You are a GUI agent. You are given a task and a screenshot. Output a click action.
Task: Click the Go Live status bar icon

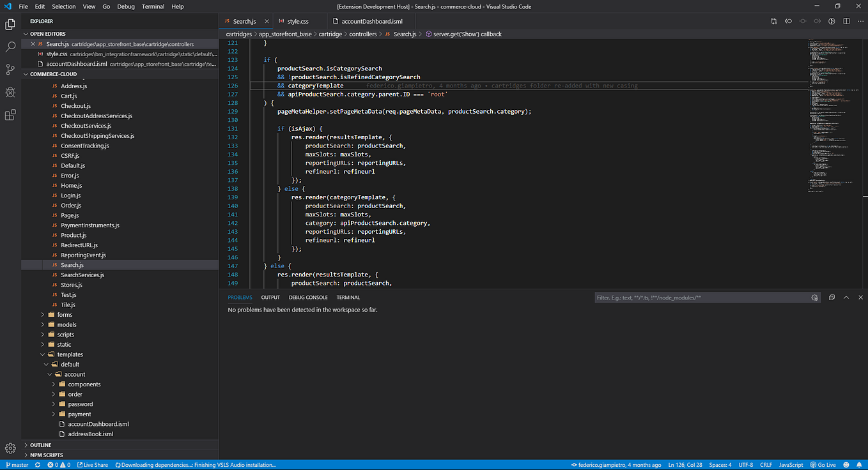coord(823,465)
